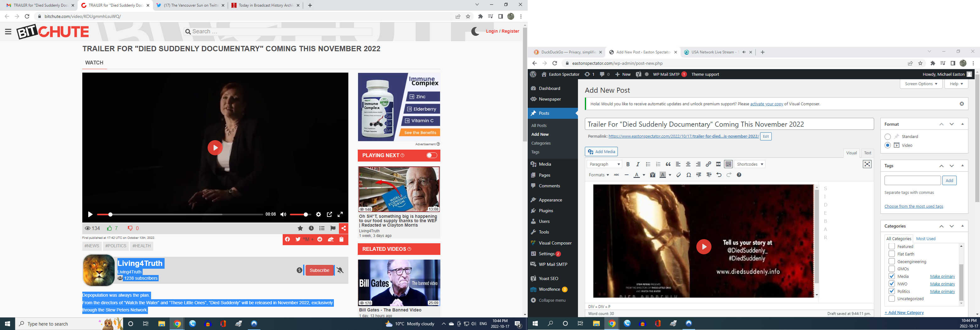This screenshot has height=330, width=980.
Task: Uncheck the NWO category checkbox
Action: pyautogui.click(x=891, y=284)
